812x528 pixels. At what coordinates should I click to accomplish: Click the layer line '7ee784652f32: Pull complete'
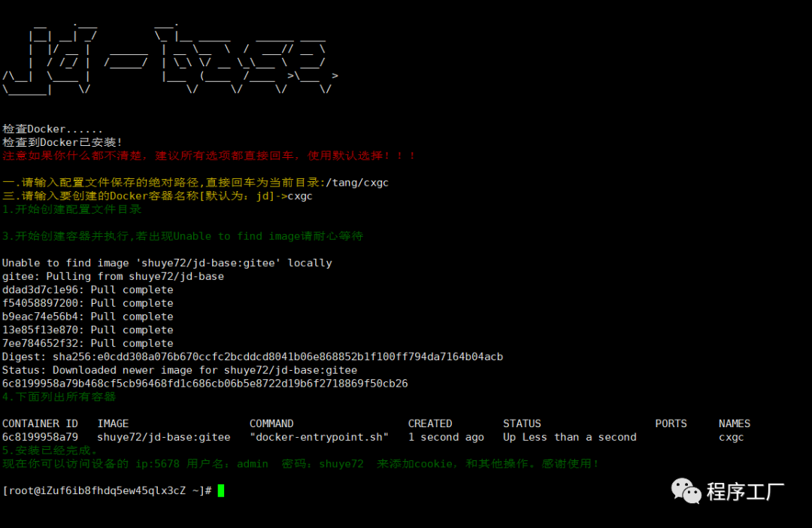coord(87,344)
